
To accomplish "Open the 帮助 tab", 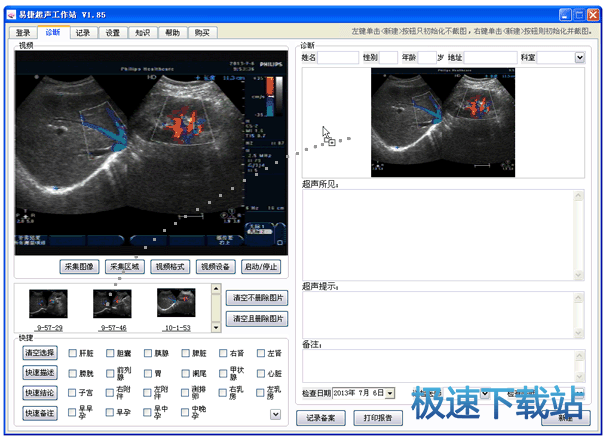I will [172, 33].
